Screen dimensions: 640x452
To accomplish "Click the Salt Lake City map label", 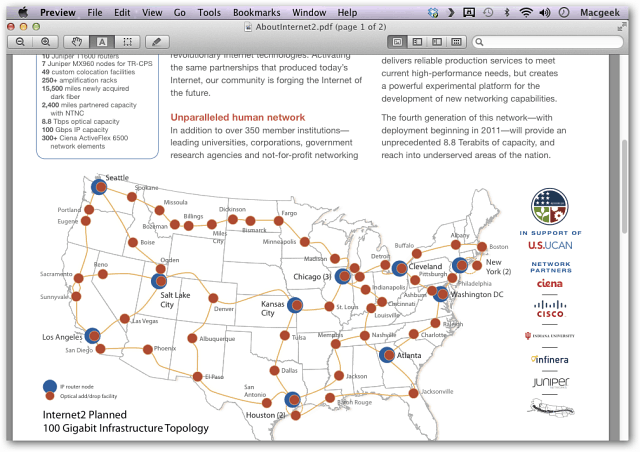I will (x=175, y=300).
